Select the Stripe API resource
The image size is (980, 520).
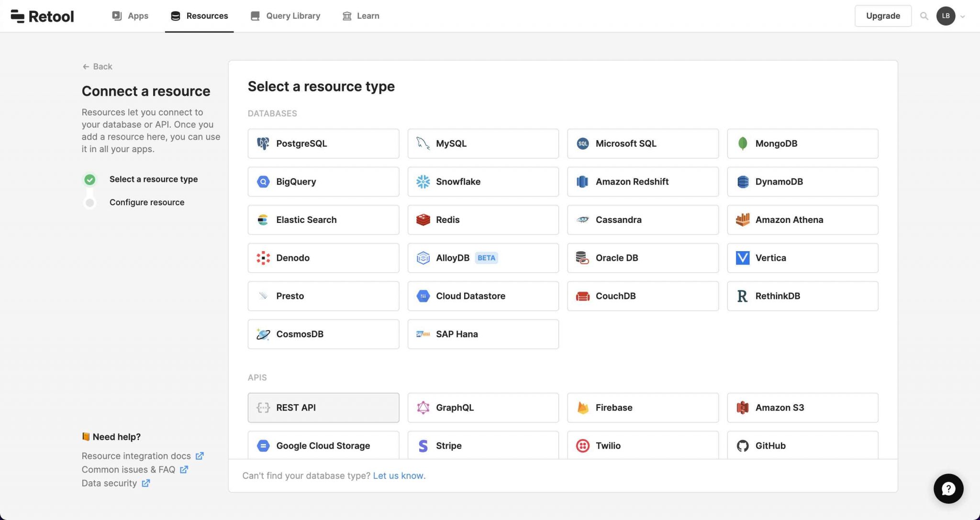pyautogui.click(x=483, y=445)
